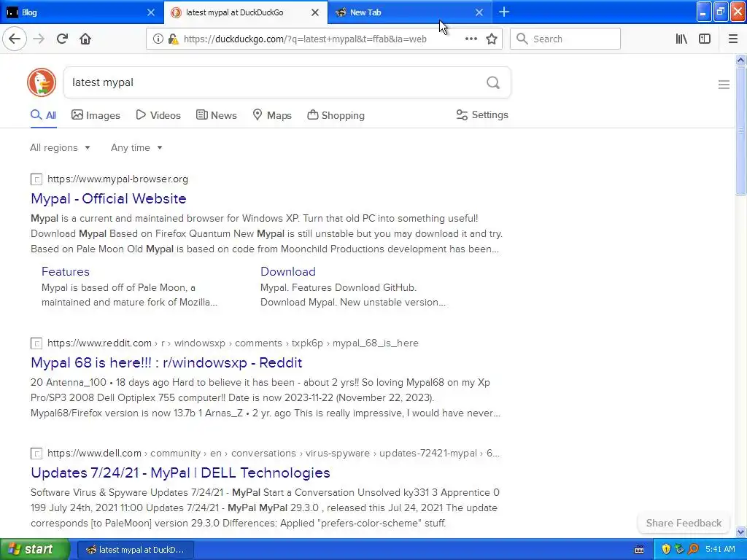Click favicon next to mypal-browser.org result
This screenshot has height=560, width=747.
click(x=36, y=179)
